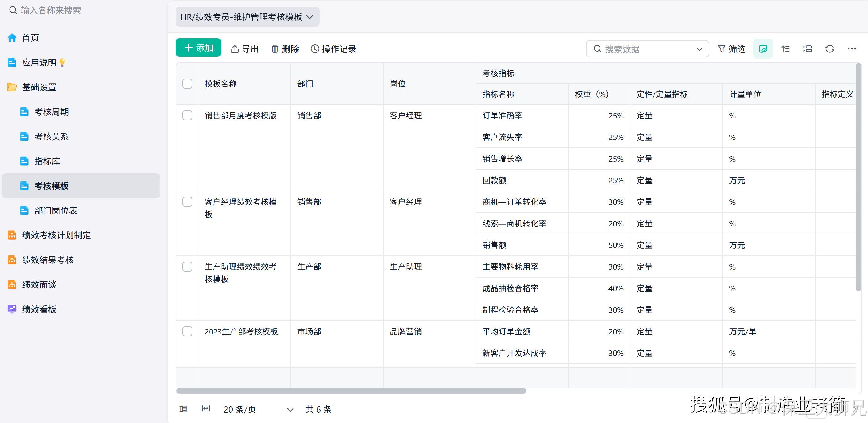
Task: Click the 绩效考核计划制定 workflow icon
Action: (12, 235)
